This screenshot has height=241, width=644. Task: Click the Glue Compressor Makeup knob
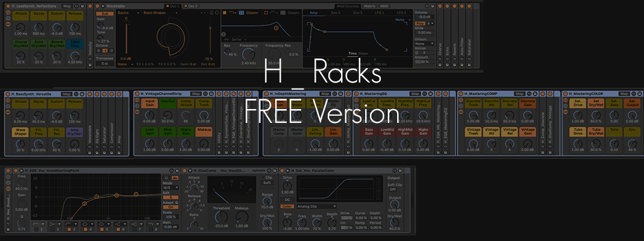[x=241, y=216]
